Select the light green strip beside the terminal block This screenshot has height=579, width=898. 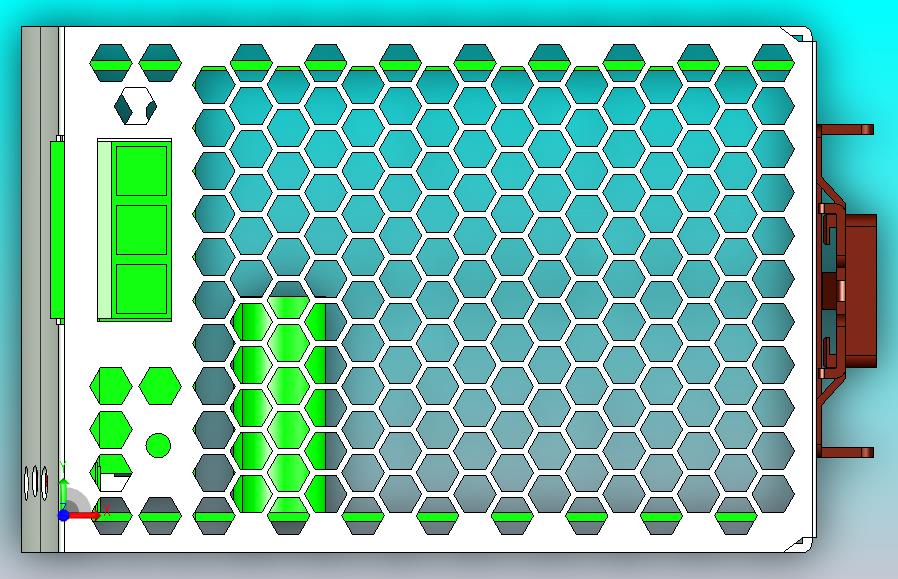tap(104, 230)
